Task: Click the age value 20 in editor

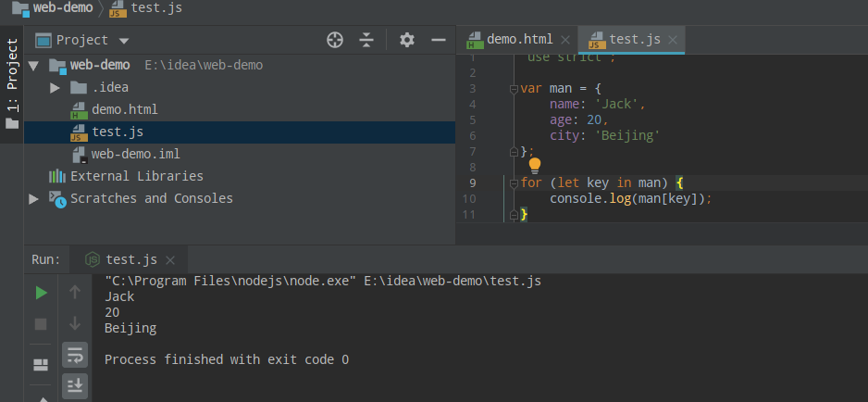Action: point(594,119)
